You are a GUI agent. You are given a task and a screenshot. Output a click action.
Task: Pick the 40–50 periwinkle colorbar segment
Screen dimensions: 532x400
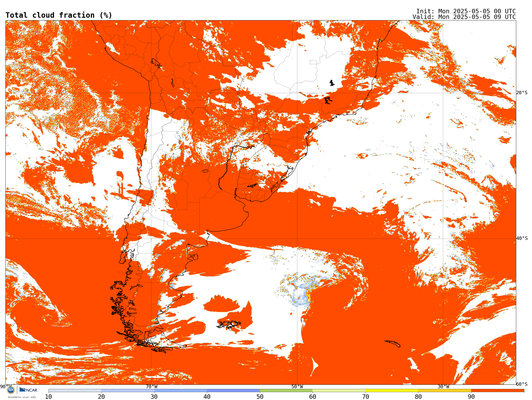[233, 391]
